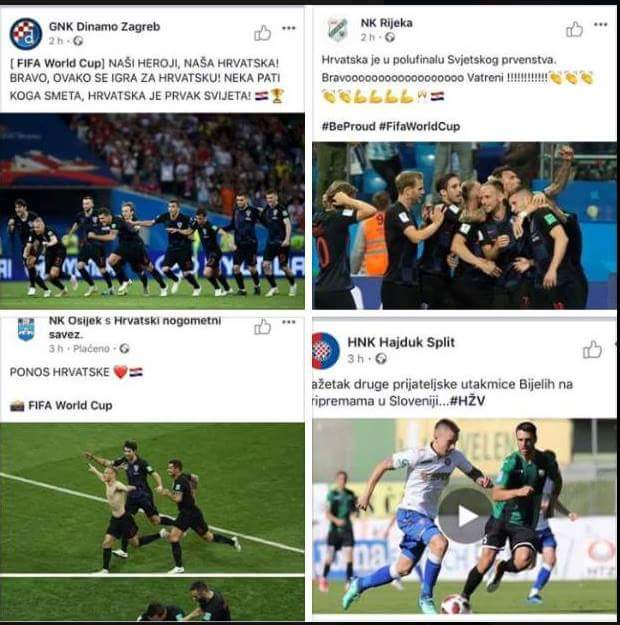Click GNK Dinamo Zagreb profile logo
620x625 pixels.
(26, 34)
